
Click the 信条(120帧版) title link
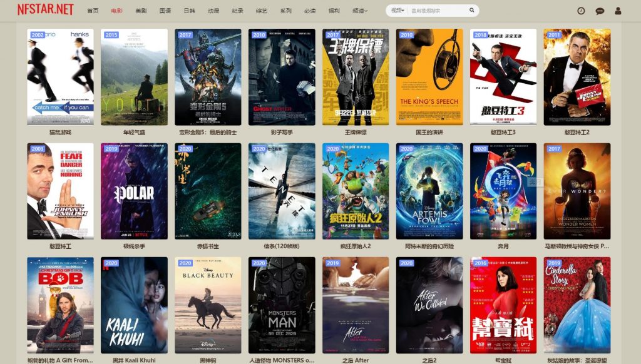coord(282,246)
